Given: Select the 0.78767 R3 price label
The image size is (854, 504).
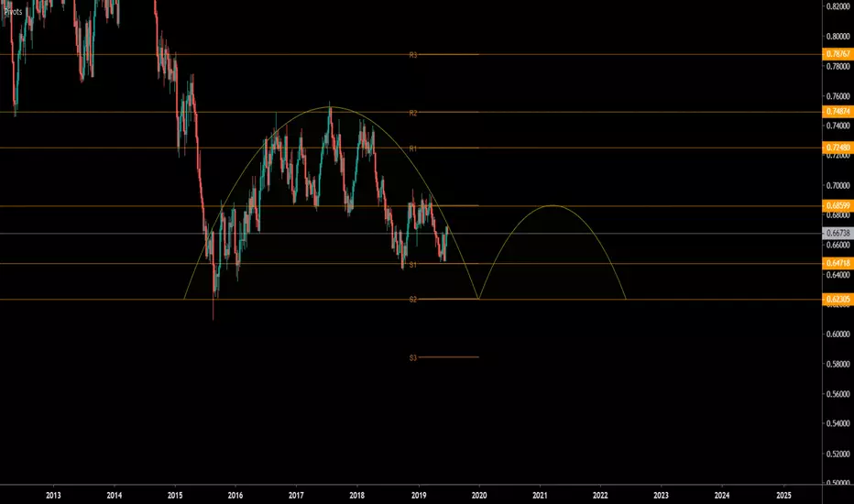Looking at the screenshot, I should pos(838,54).
